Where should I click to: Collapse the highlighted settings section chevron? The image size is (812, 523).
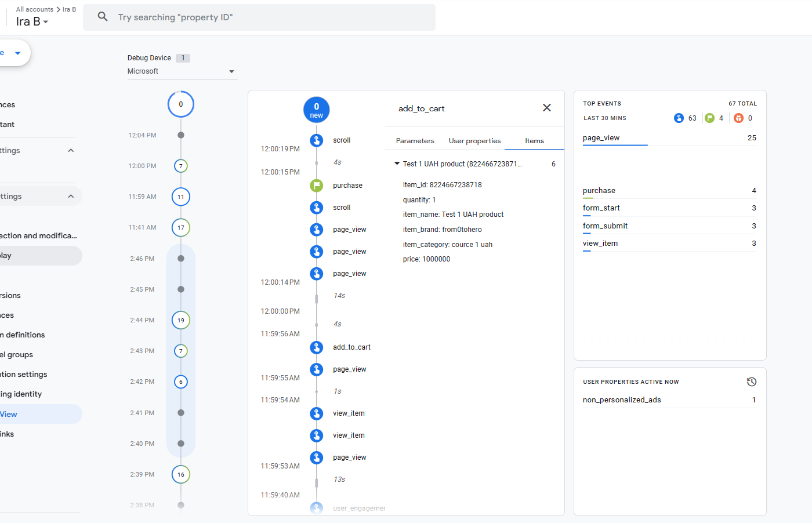coord(71,197)
